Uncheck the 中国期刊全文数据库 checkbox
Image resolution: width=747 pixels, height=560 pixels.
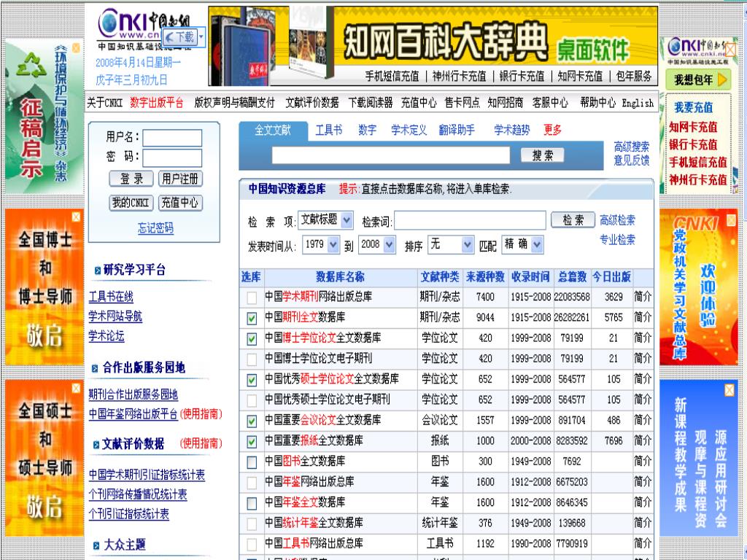point(252,318)
